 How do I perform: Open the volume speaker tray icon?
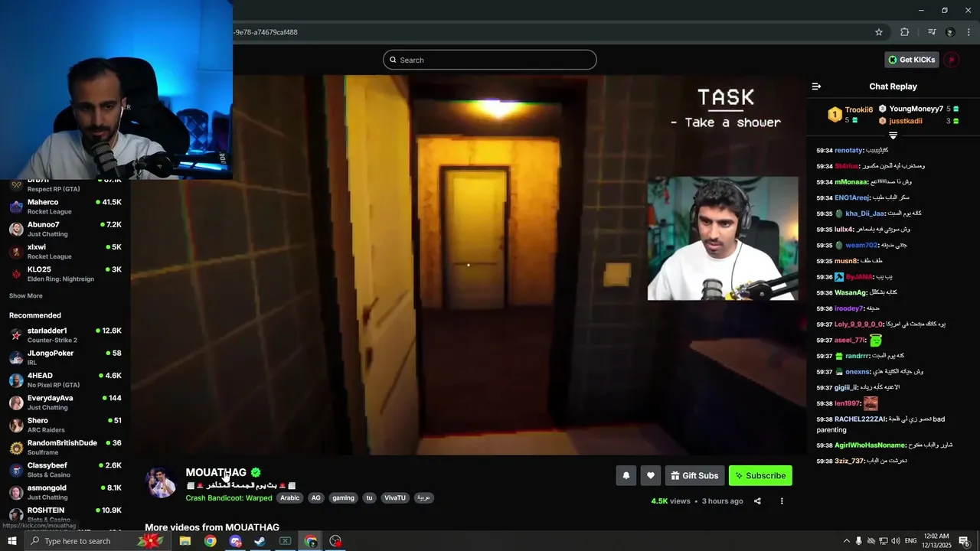(x=895, y=541)
